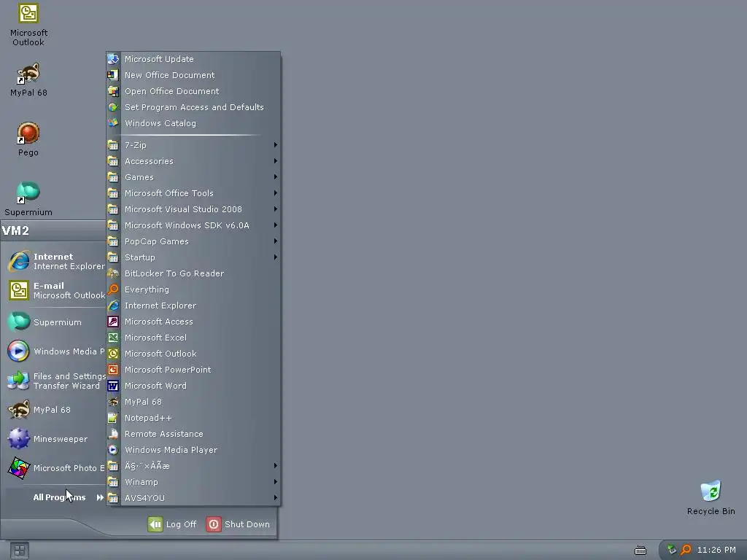
Task: Click the Remote Assistance icon
Action: [x=113, y=434]
